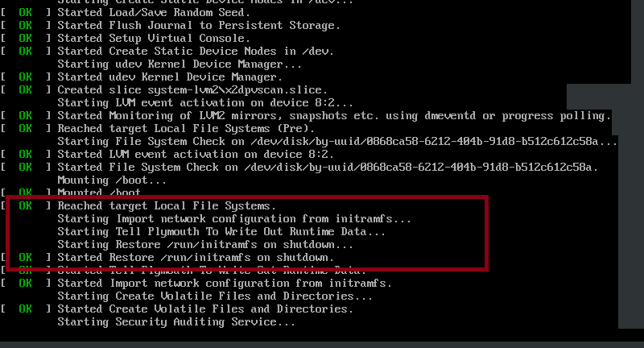The height and width of the screenshot is (348, 644).
Task: Click "Starting Import network configuration from initramfs..." line
Action: click(234, 218)
